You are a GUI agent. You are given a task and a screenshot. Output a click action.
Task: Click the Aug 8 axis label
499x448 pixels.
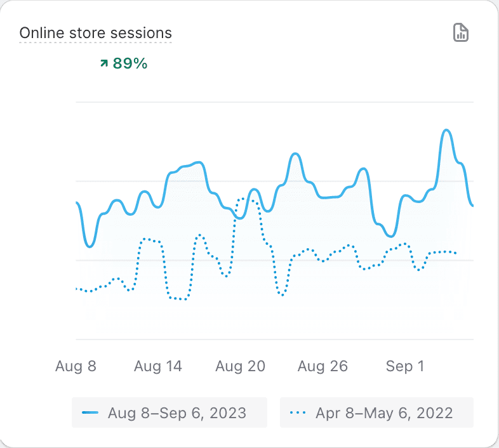point(76,366)
